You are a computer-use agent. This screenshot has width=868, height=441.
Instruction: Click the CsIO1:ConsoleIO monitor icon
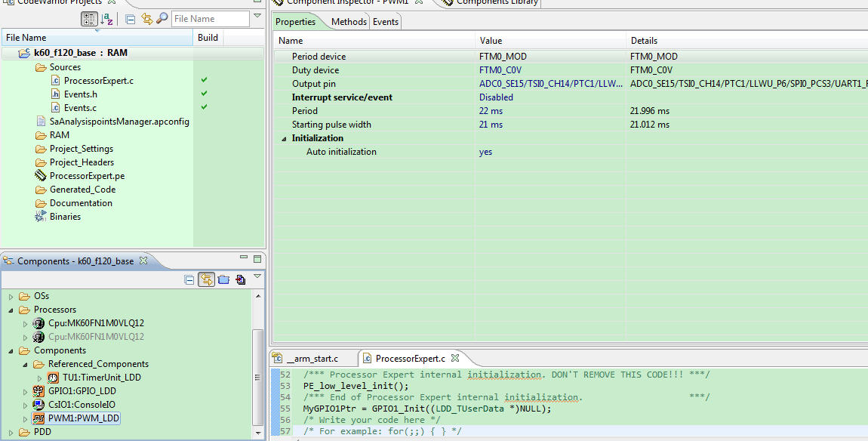coord(38,405)
